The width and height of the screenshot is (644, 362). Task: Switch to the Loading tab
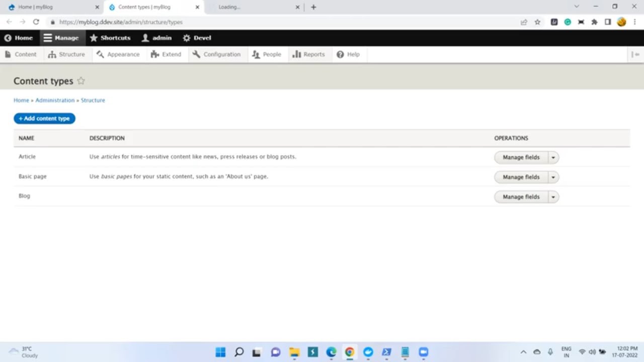254,7
